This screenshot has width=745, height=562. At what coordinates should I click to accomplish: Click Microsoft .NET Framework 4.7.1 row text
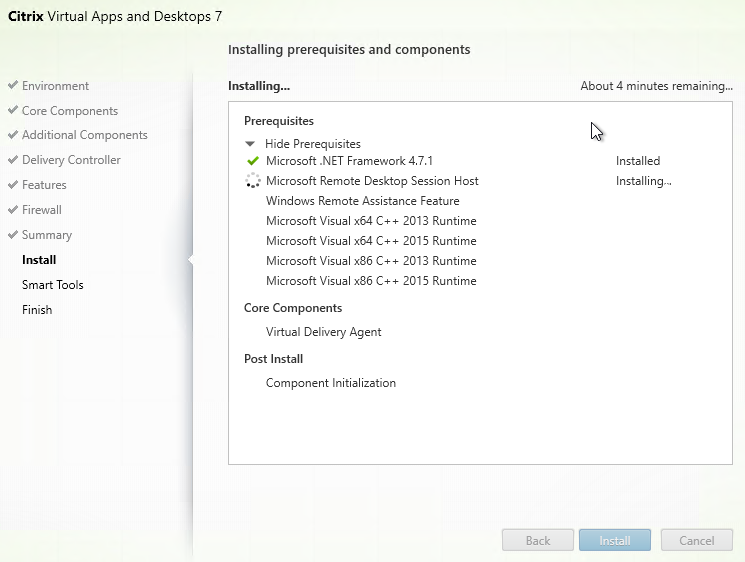pyautogui.click(x=349, y=161)
